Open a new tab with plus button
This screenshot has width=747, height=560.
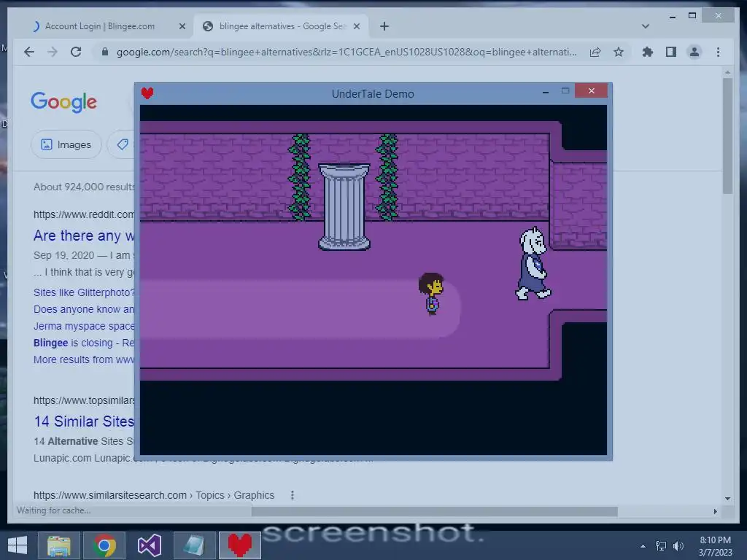(x=384, y=26)
